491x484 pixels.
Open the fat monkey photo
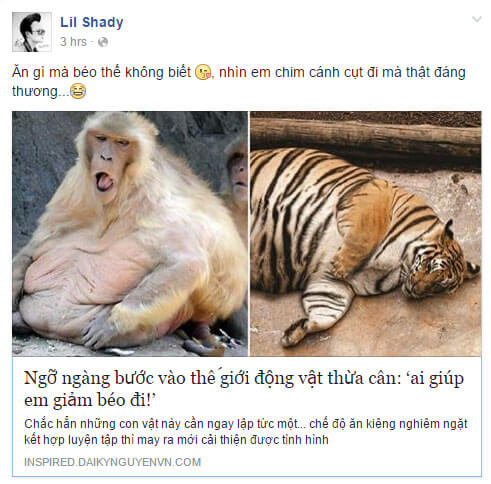130,234
